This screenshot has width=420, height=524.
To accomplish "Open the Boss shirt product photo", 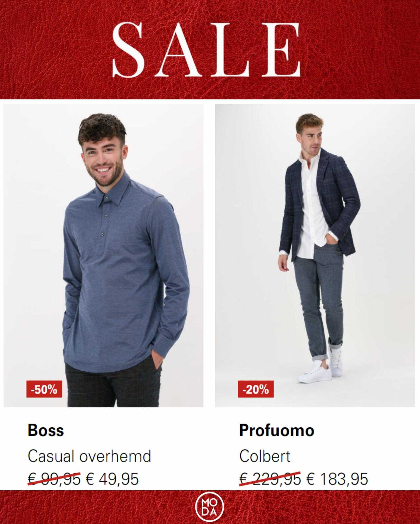I will [103, 256].
